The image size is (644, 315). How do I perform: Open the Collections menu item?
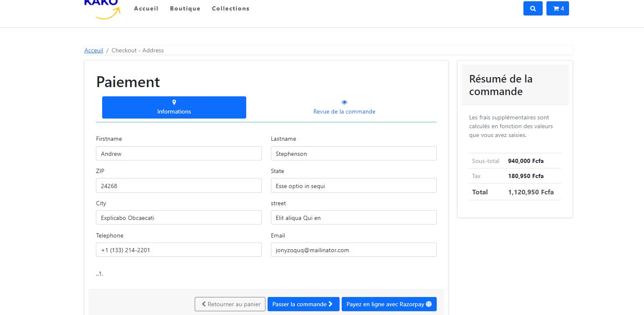point(230,8)
